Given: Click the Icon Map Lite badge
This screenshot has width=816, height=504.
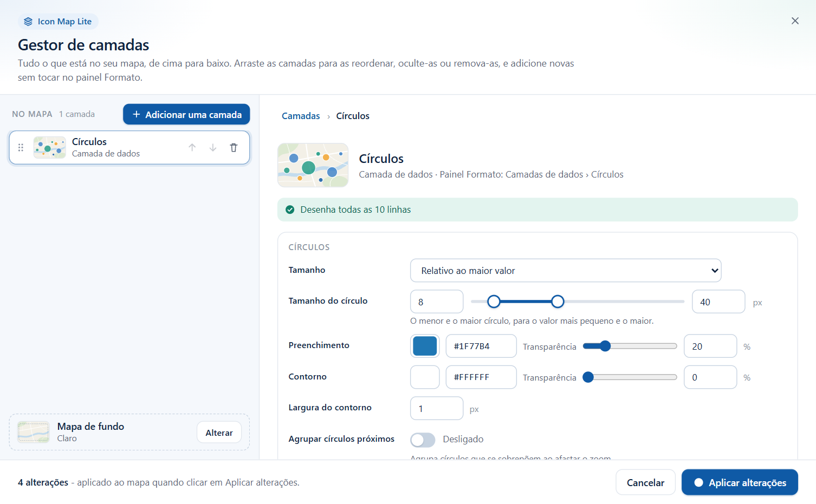Looking at the screenshot, I should 58,22.
